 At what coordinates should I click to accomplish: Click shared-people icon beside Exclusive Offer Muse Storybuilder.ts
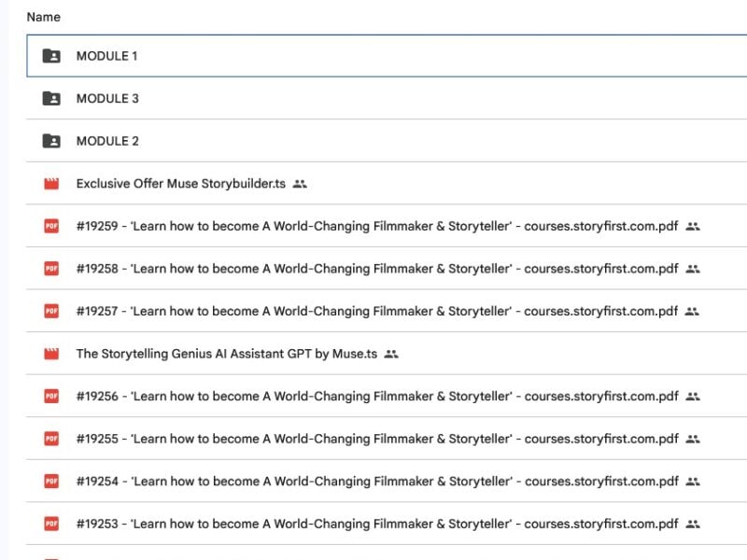point(300,184)
